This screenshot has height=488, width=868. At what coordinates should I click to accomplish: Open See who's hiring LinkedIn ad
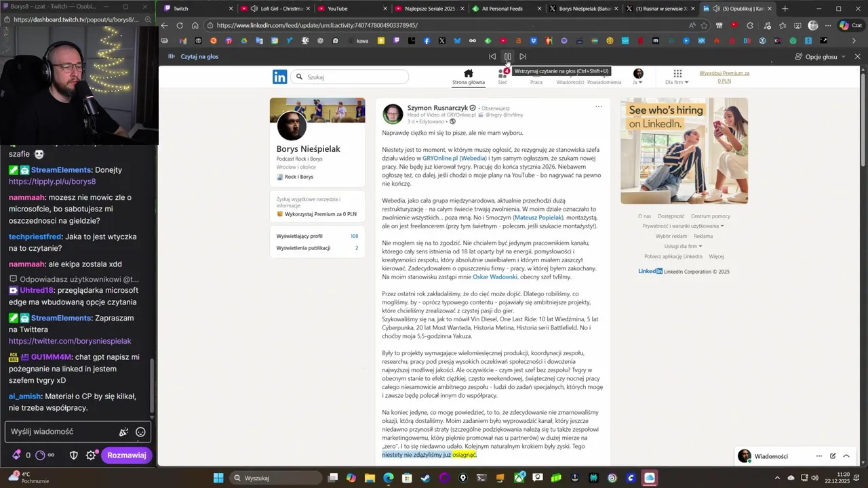tap(684, 150)
